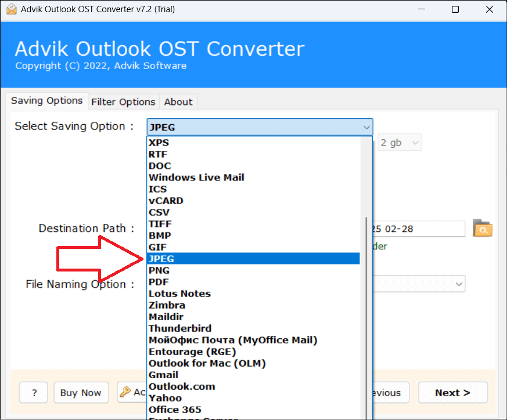Image resolution: width=507 pixels, height=420 pixels.
Task: Click the destination path text field
Action: 419,229
